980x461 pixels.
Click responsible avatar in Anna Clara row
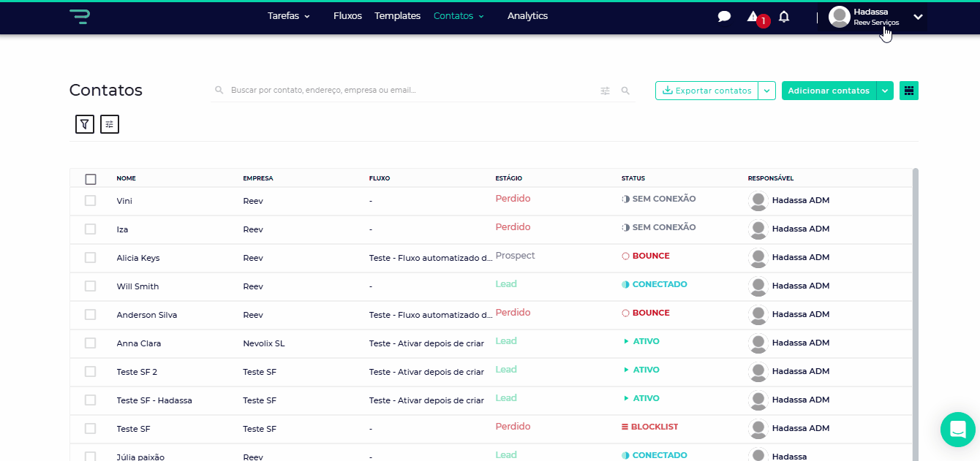758,343
